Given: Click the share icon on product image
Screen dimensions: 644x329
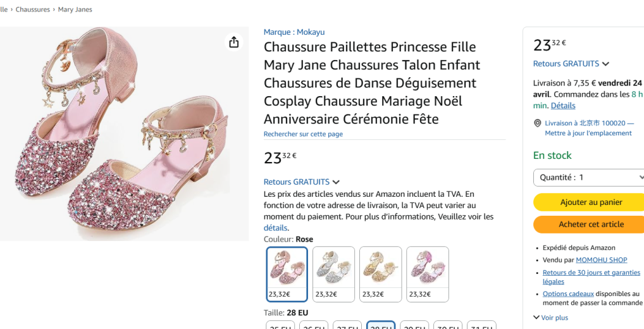Looking at the screenshot, I should point(234,42).
